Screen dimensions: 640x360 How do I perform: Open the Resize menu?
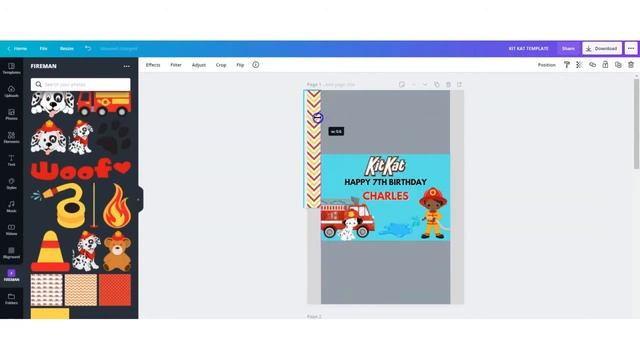click(67, 49)
